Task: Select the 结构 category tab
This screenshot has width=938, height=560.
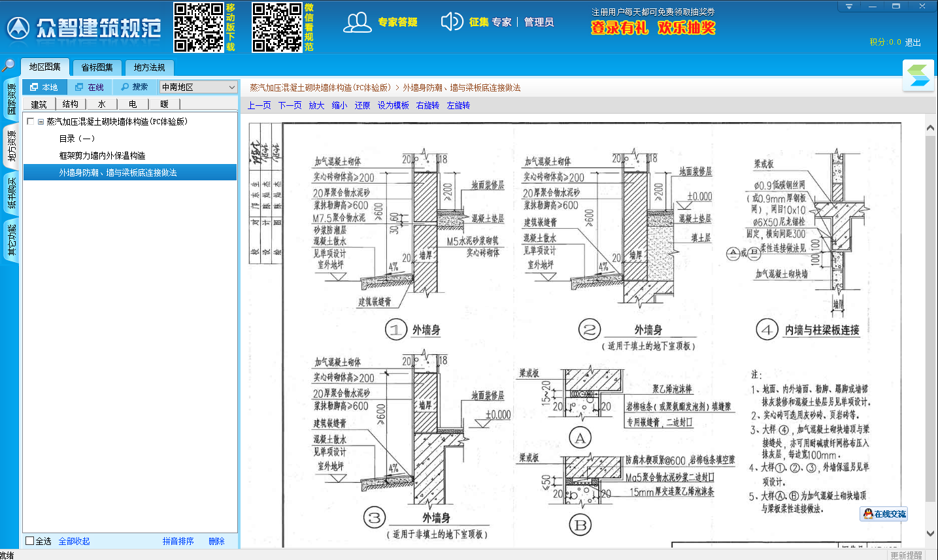Action: click(71, 104)
